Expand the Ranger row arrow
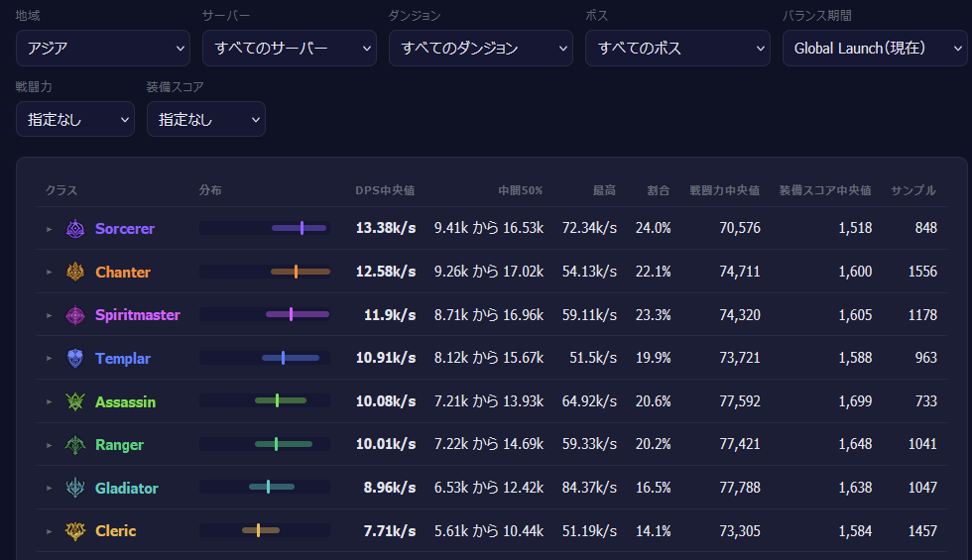The width and height of the screenshot is (972, 560). [49, 445]
